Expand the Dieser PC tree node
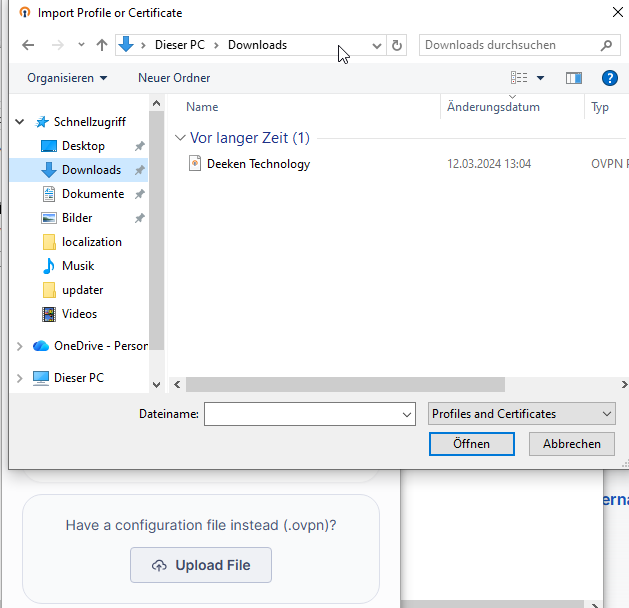The width and height of the screenshot is (629, 608). (20, 378)
